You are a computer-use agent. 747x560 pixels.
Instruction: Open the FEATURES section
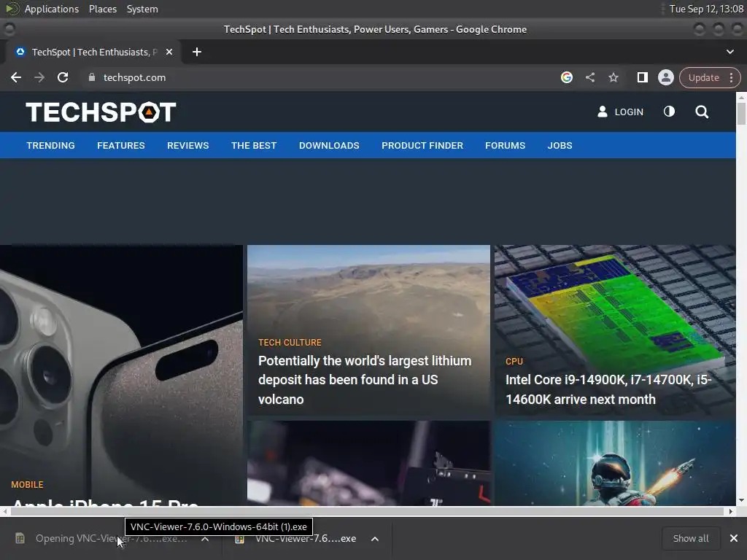pos(121,146)
